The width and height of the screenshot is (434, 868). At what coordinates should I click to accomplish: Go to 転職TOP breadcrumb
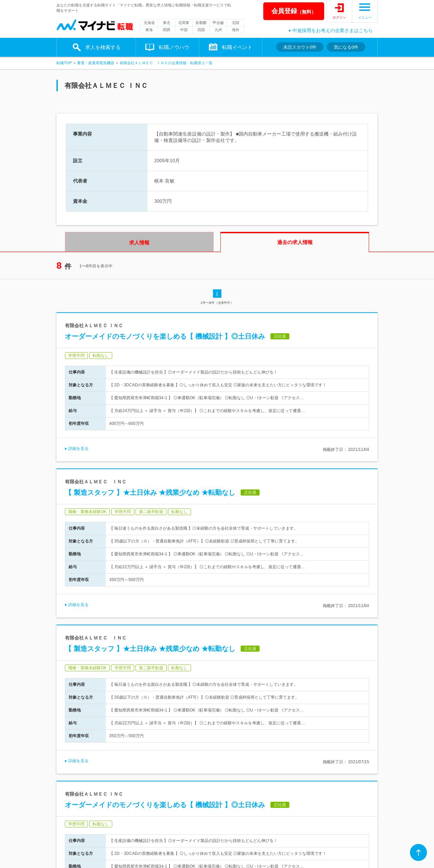point(64,63)
